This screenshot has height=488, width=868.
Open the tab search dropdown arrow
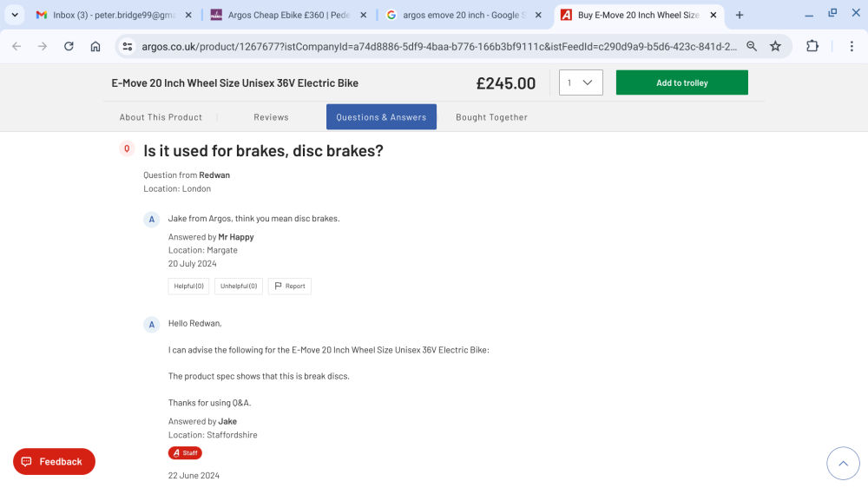[15, 15]
